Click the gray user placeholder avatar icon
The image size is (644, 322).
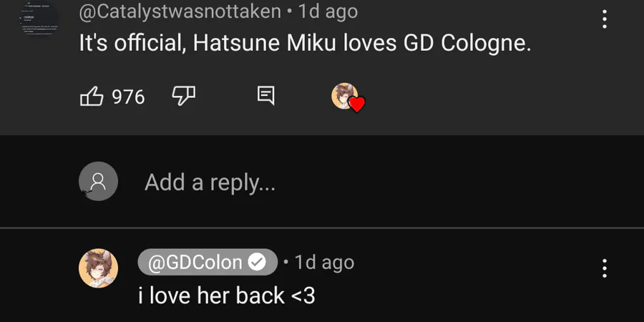click(x=98, y=181)
